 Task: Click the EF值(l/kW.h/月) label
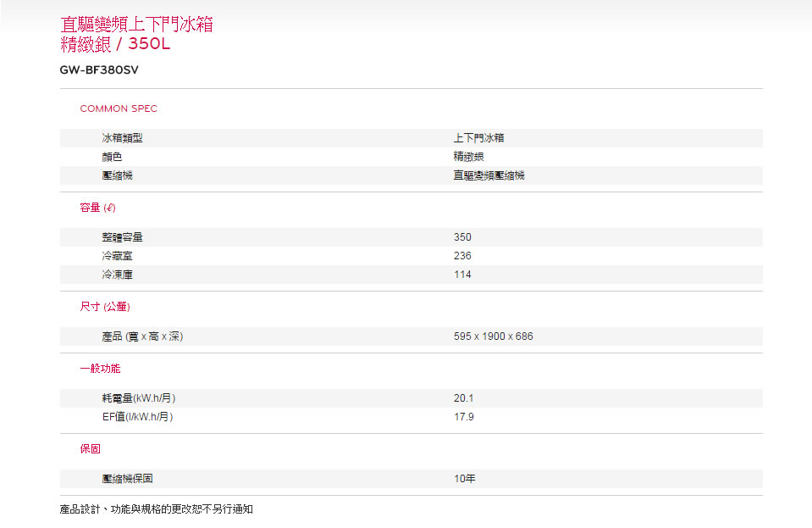click(x=138, y=417)
